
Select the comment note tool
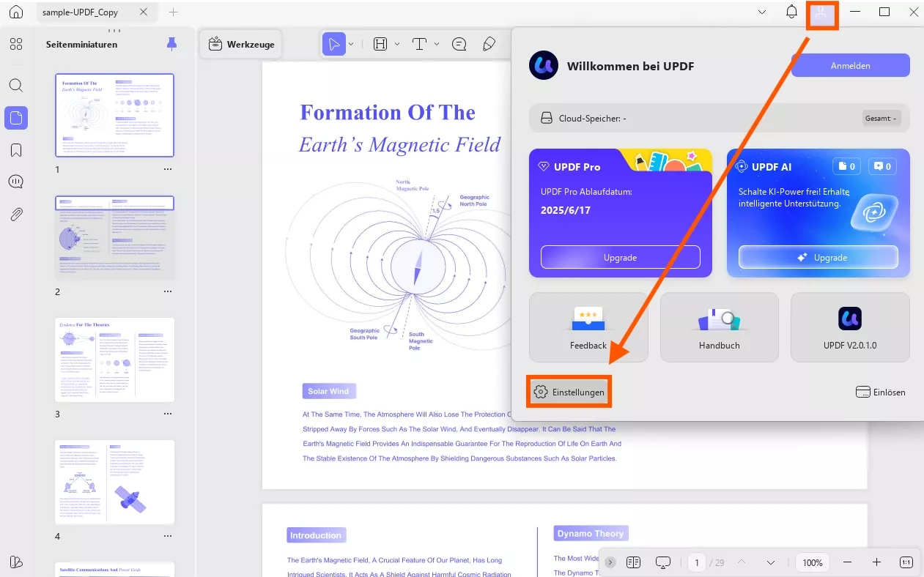(459, 44)
